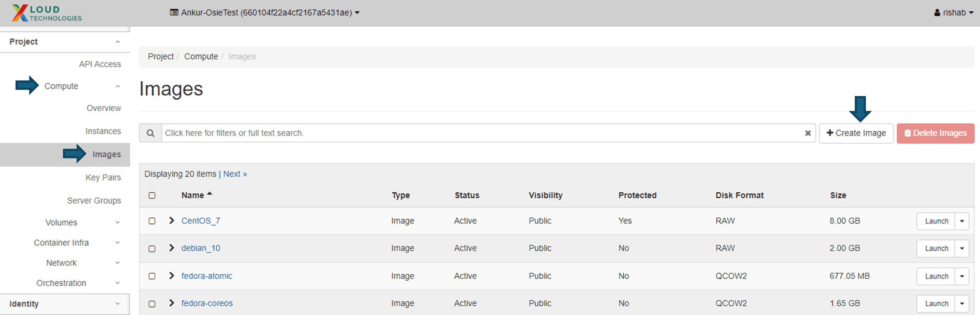This screenshot has width=980, height=315.
Task: Click Project in the breadcrumb
Action: pos(160,56)
